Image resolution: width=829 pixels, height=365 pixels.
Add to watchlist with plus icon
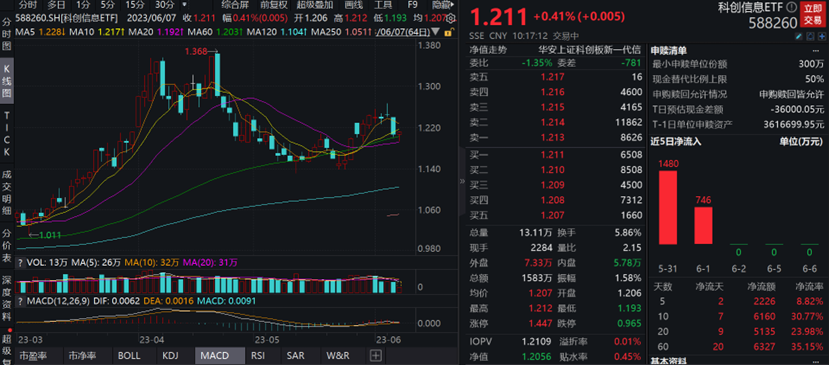(x=821, y=37)
